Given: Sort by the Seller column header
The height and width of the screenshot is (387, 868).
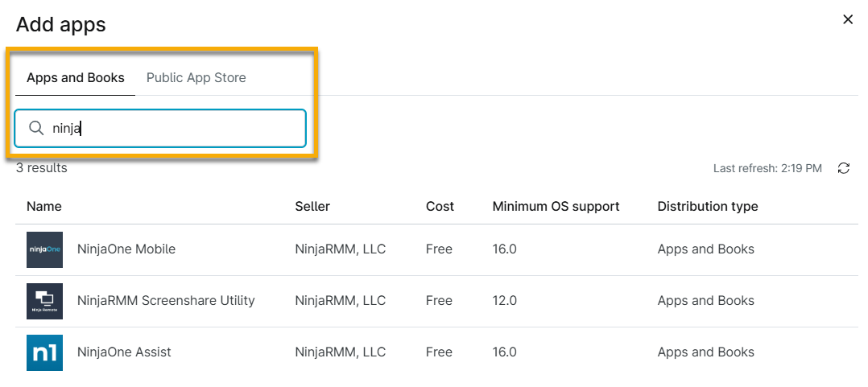Looking at the screenshot, I should 312,207.
